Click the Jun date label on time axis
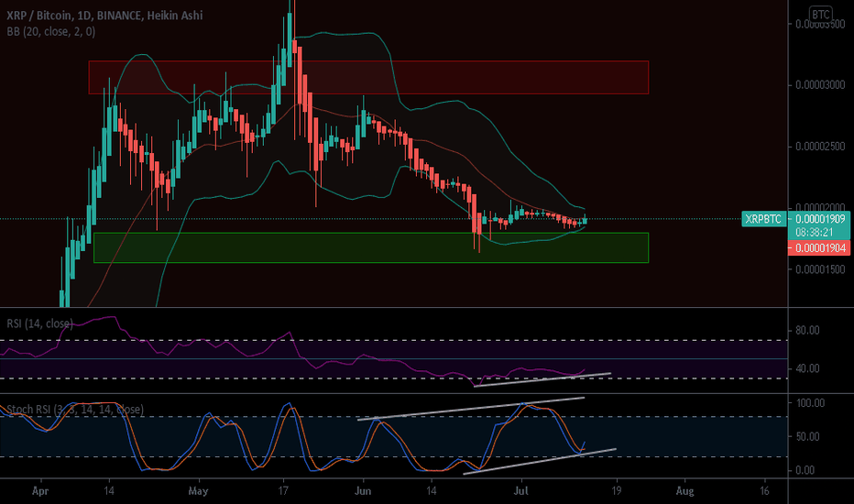Screen dimensions: 854x504 point(363,491)
